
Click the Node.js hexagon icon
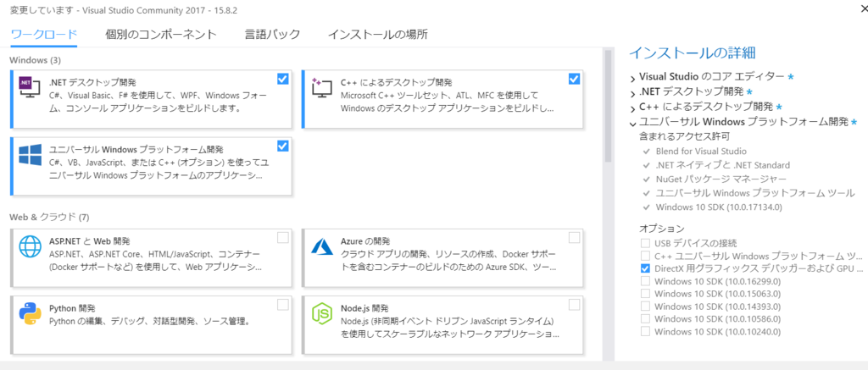(x=321, y=313)
